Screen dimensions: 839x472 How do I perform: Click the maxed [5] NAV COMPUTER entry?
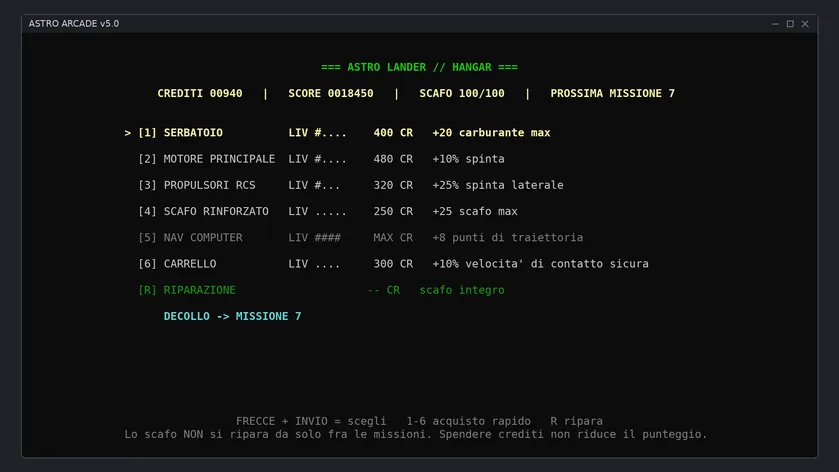coord(360,238)
